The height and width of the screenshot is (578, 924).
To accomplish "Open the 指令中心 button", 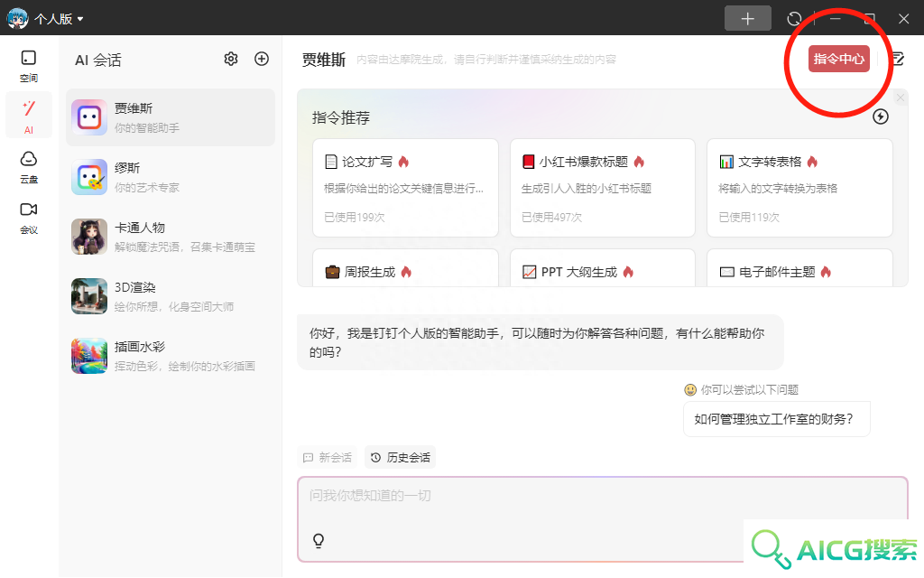I will (838, 59).
